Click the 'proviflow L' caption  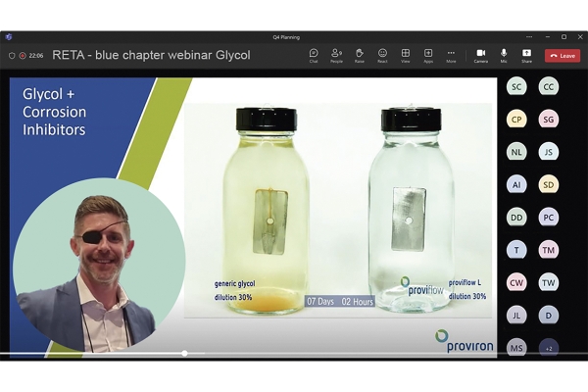tap(465, 283)
